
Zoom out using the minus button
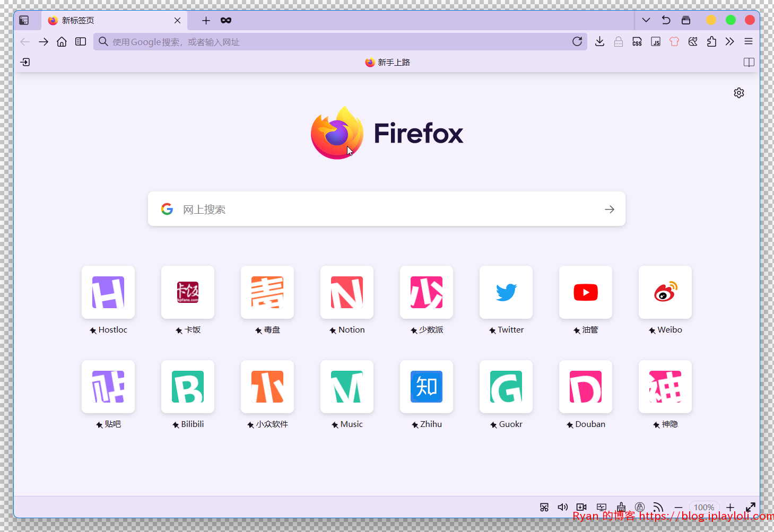click(678, 508)
